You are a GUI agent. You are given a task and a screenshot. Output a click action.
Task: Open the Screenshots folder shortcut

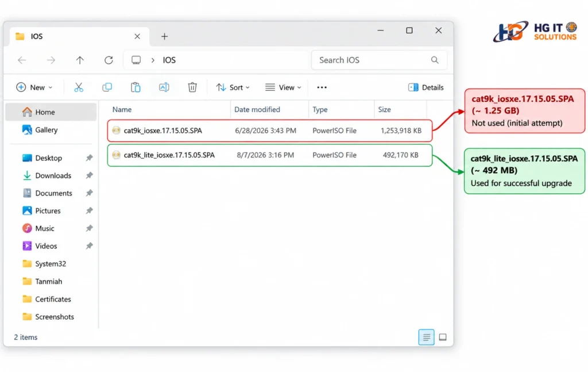tap(51, 317)
